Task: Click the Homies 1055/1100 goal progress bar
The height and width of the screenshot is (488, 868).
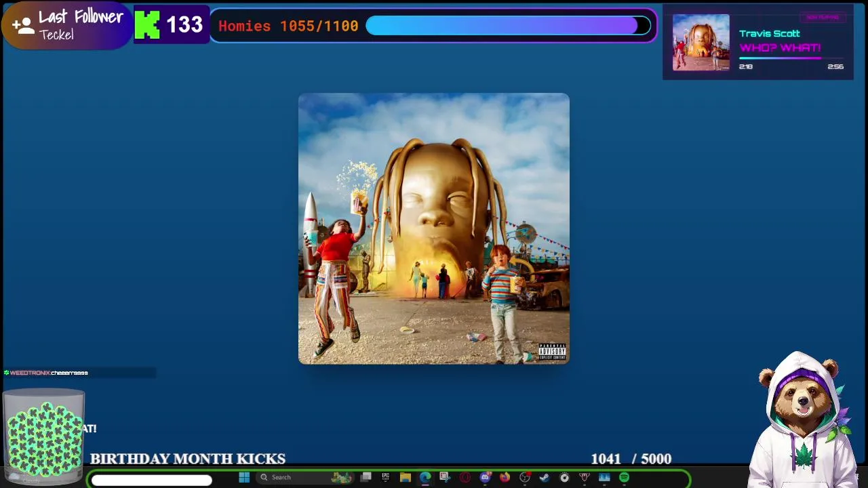Action: 508,26
